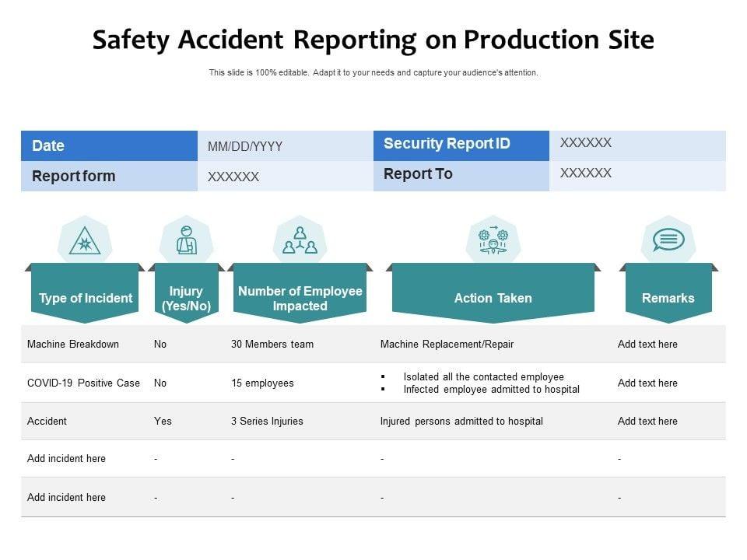Click the Report form XXXXXX field
Viewport: 747px width, 560px height.
click(233, 177)
